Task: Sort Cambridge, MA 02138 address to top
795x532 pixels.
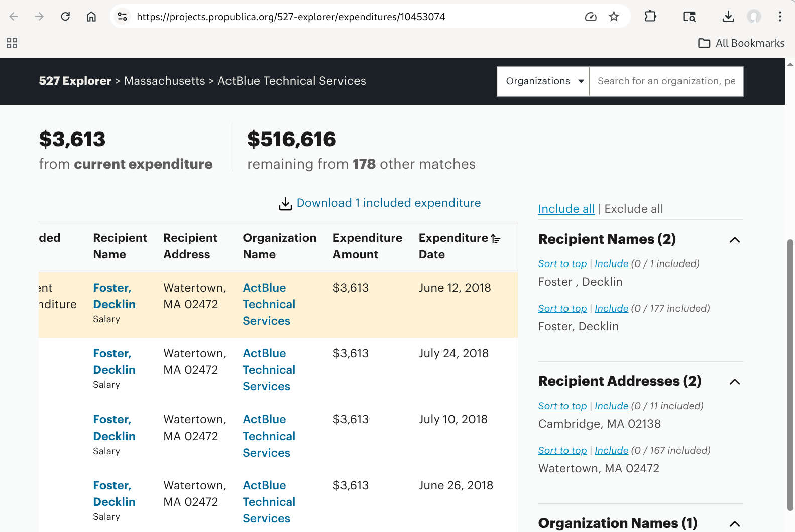Action: [562, 406]
